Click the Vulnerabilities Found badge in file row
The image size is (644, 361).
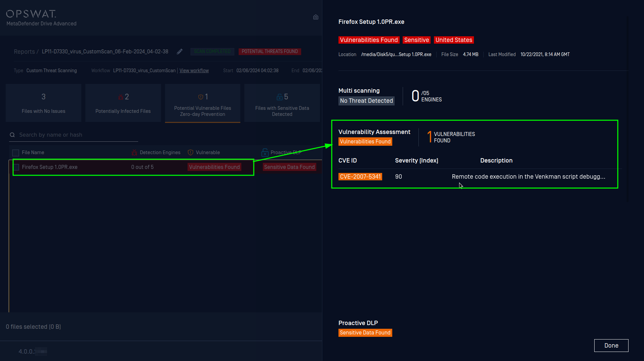(214, 167)
